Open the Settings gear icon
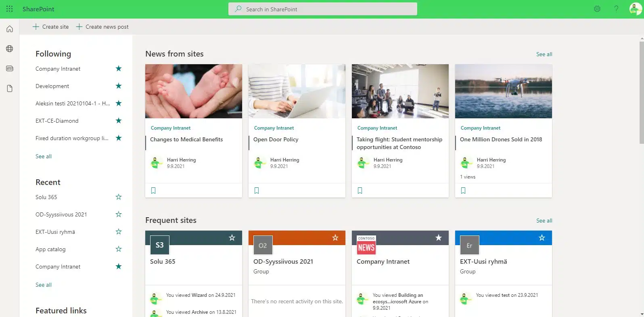Image resolution: width=644 pixels, height=317 pixels. 597,9
